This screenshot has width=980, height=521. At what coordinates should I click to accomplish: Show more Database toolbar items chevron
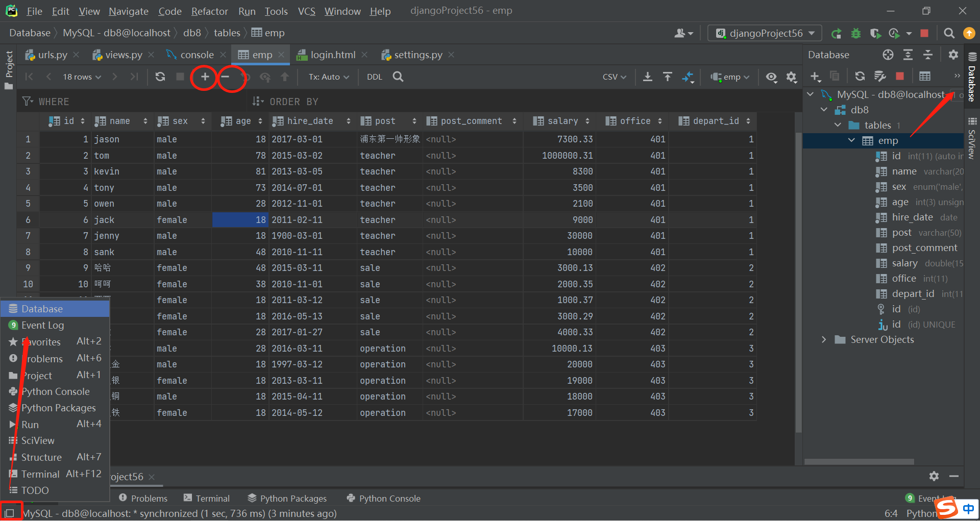[957, 76]
